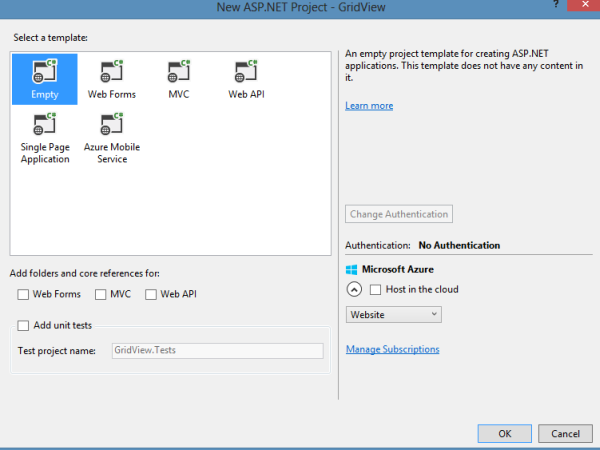Enable Add unit tests checkbox

[x=23, y=326]
